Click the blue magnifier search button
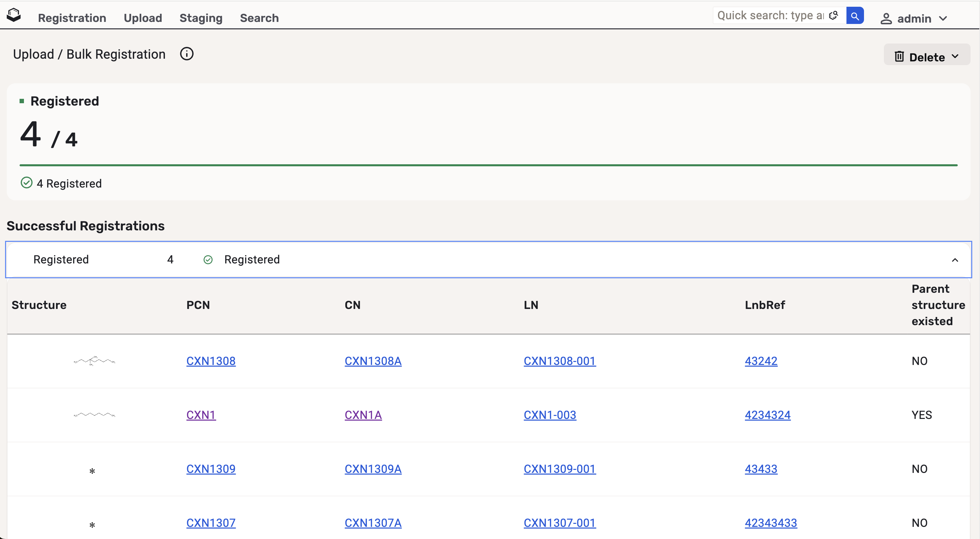This screenshot has height=539, width=980. 855,16
